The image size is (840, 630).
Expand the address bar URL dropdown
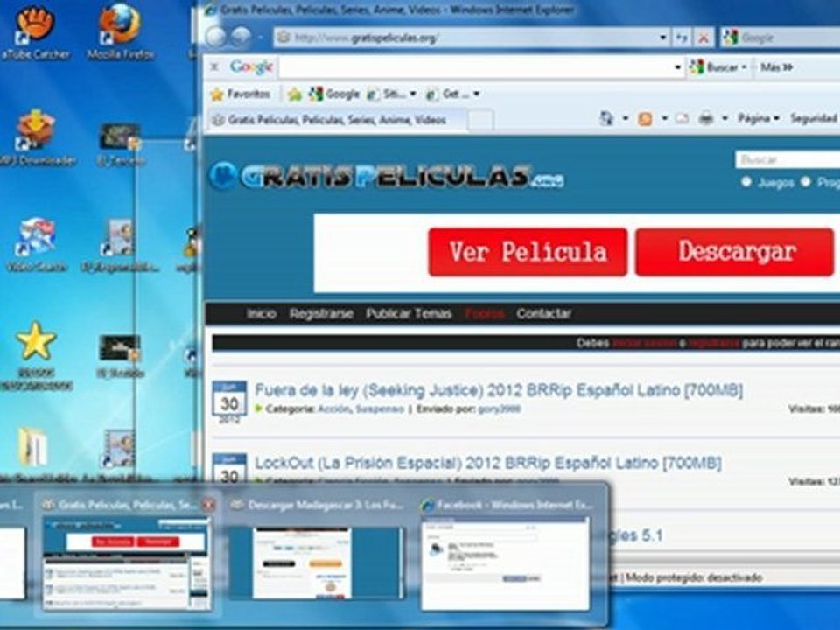[x=662, y=38]
